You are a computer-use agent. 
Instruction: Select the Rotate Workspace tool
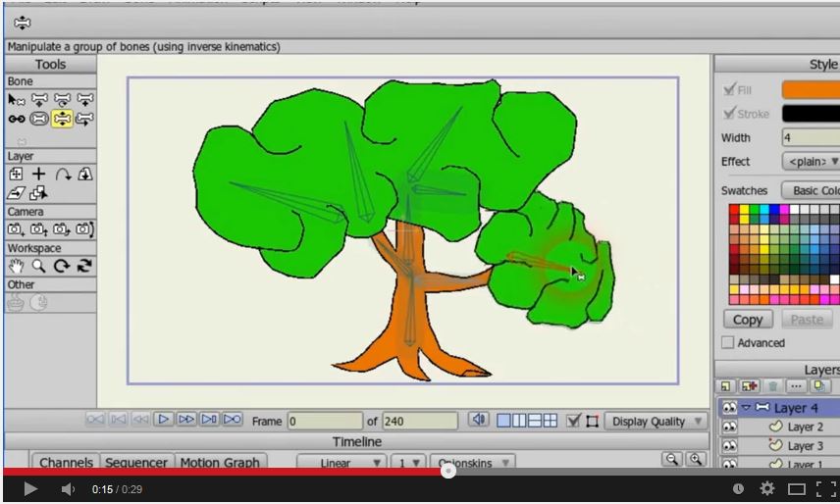tap(62, 266)
